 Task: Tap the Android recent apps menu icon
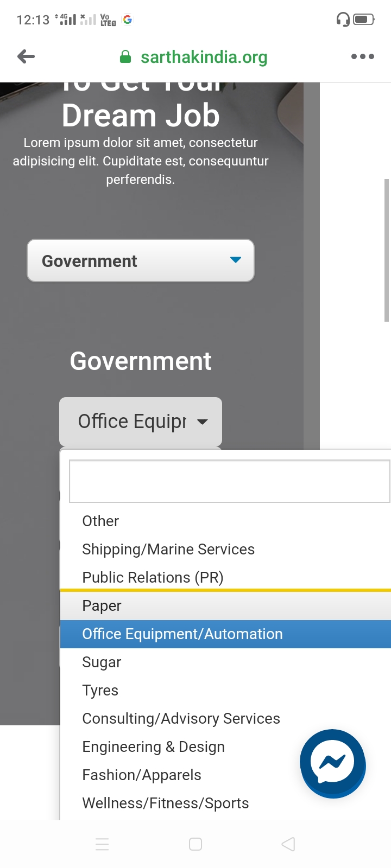102,844
